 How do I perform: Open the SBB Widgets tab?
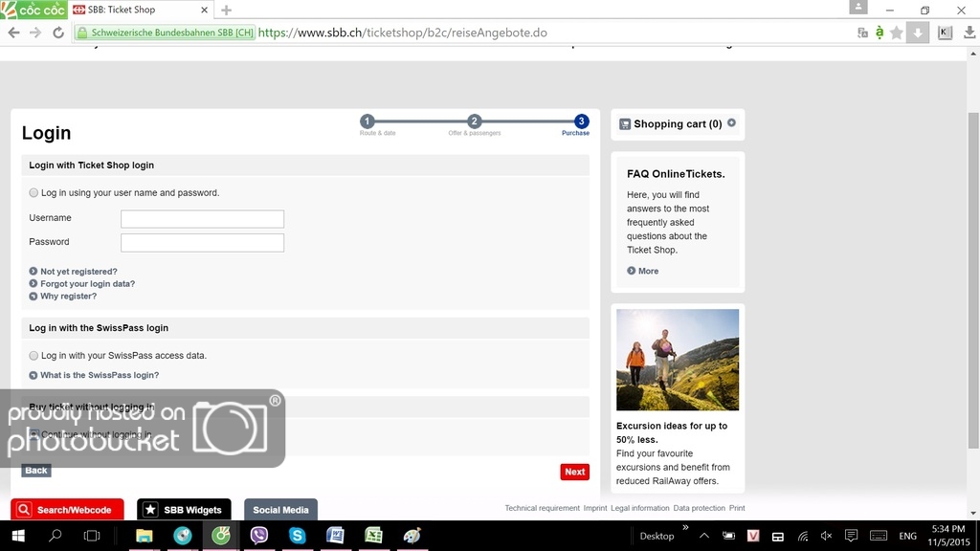tap(184, 509)
